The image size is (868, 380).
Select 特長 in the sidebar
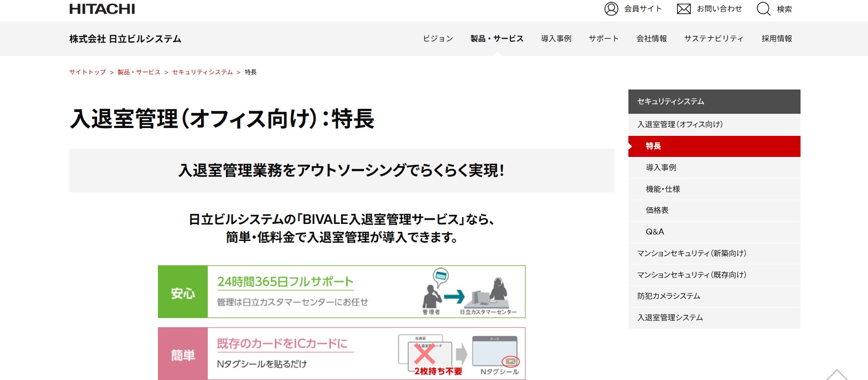[x=714, y=146]
